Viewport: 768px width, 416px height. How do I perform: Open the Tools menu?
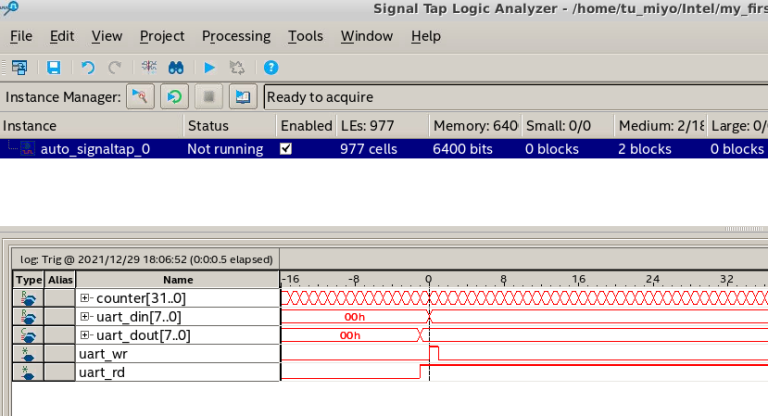pyautogui.click(x=305, y=36)
